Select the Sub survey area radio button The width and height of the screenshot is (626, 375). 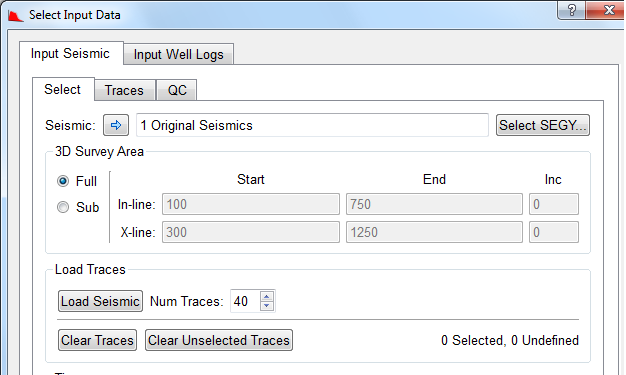coord(63,207)
